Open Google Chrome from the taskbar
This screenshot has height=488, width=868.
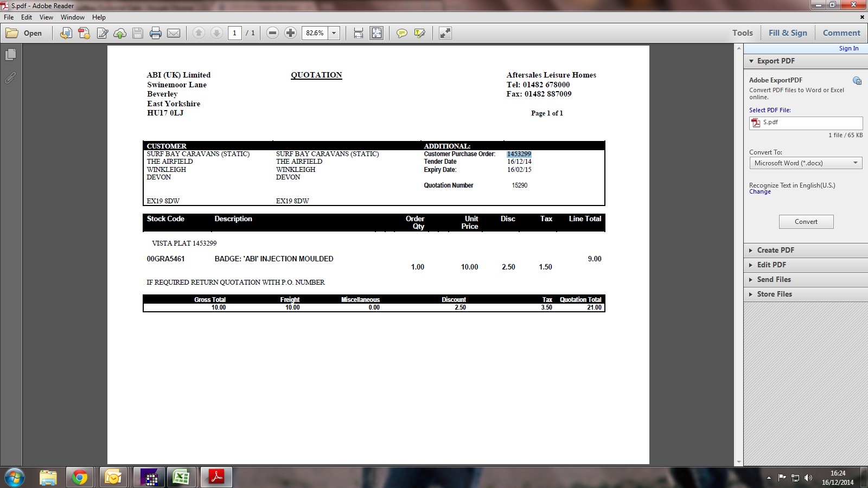[80, 478]
